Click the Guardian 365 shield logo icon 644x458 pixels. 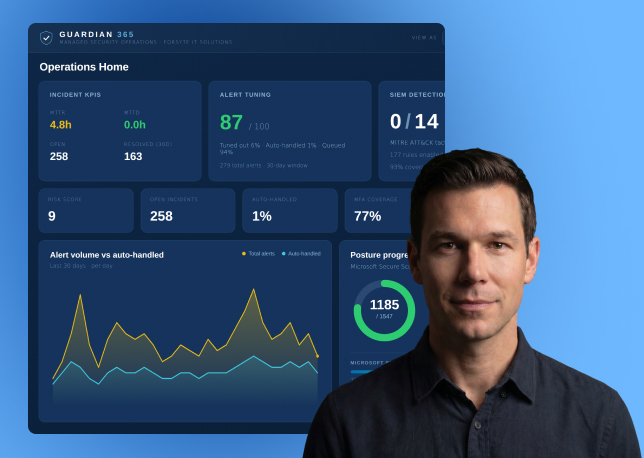46,38
